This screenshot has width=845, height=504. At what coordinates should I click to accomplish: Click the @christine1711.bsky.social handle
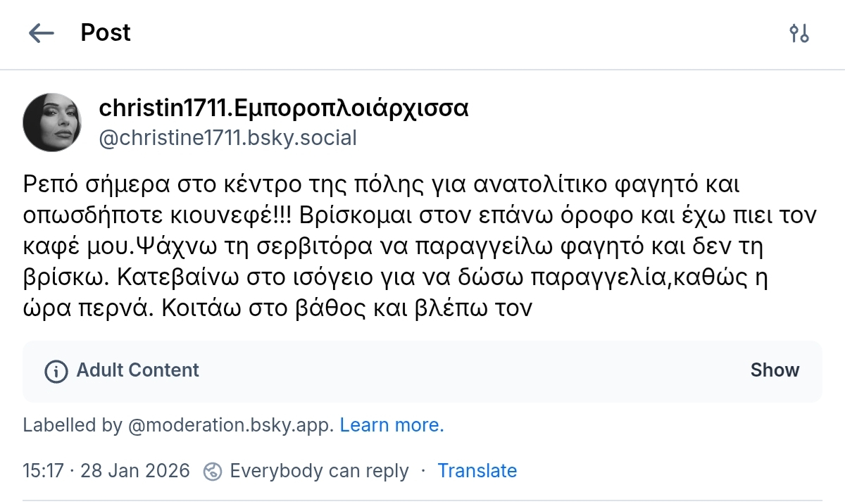pos(228,137)
